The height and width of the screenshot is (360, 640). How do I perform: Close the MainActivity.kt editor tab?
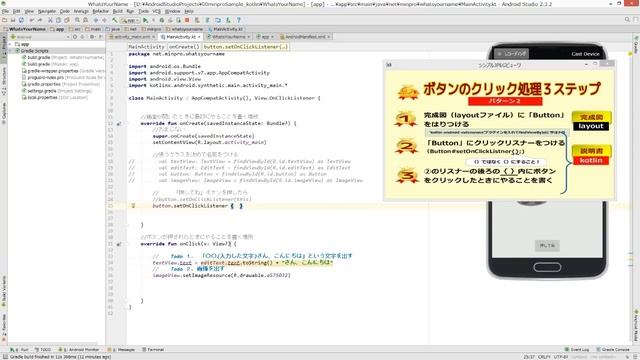coord(199,37)
